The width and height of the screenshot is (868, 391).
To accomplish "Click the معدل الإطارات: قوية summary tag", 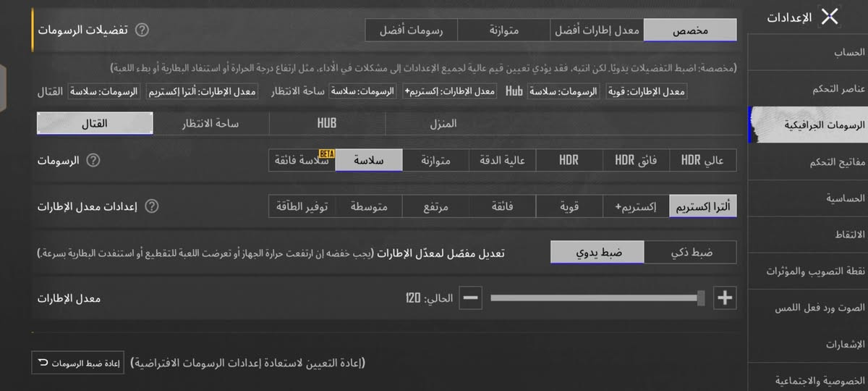I will 645,92.
